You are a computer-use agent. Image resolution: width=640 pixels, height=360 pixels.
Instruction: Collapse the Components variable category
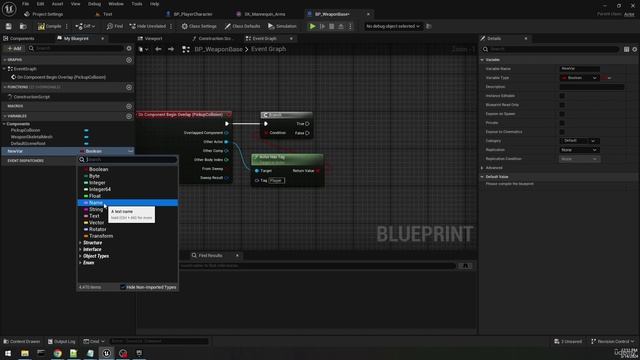click(x=5, y=124)
